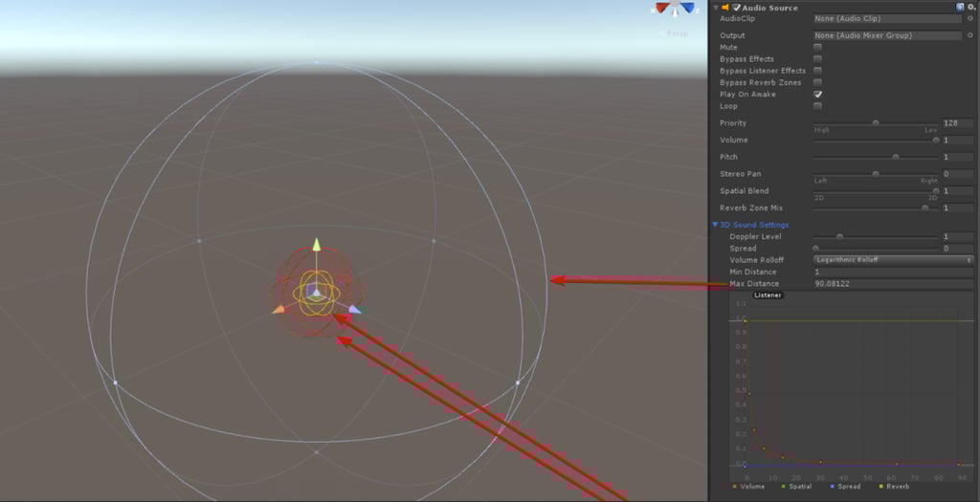Click the Stereo Pan value field showing 0
Image resolution: width=980 pixels, height=502 pixels.
(957, 174)
